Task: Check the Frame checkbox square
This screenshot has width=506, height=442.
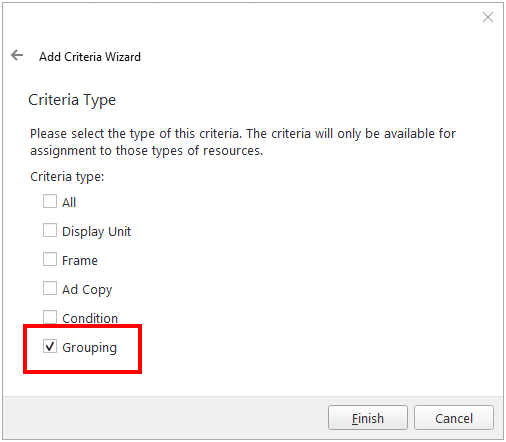Action: pos(50,259)
